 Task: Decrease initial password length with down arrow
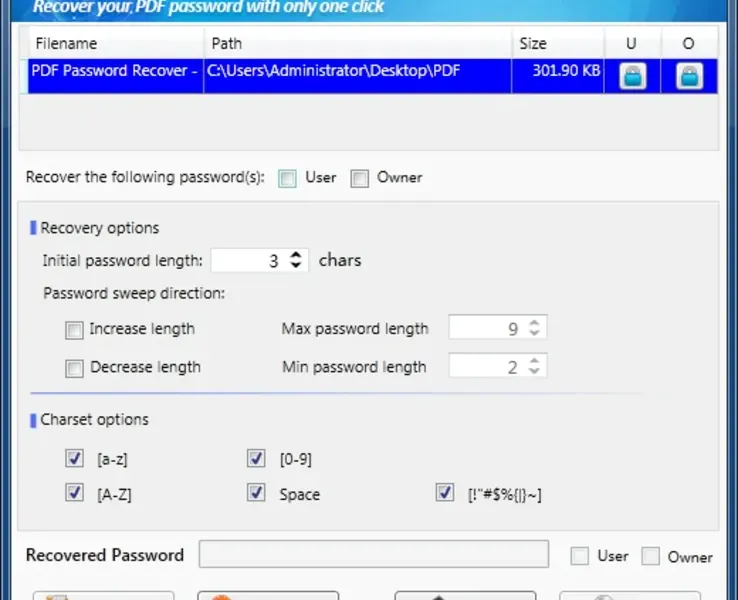(x=296, y=264)
